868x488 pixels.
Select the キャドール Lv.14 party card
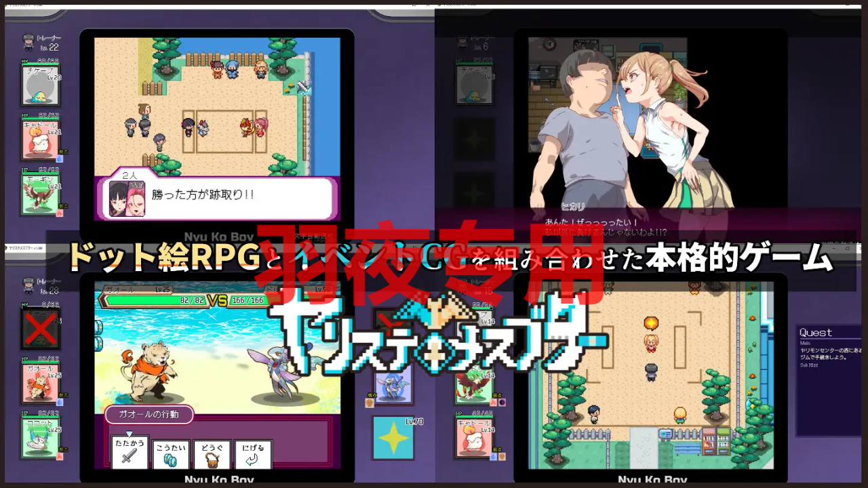[475, 437]
